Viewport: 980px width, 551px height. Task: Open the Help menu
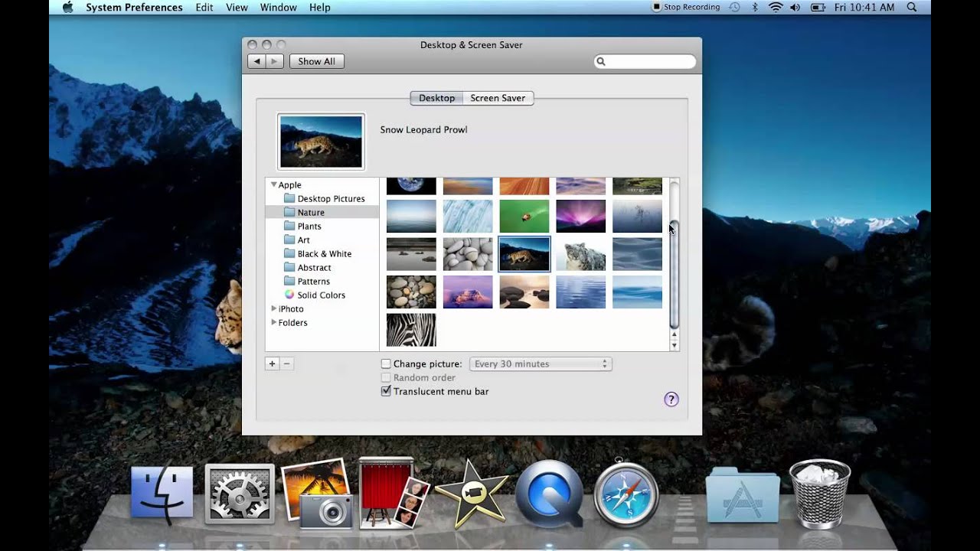(320, 8)
